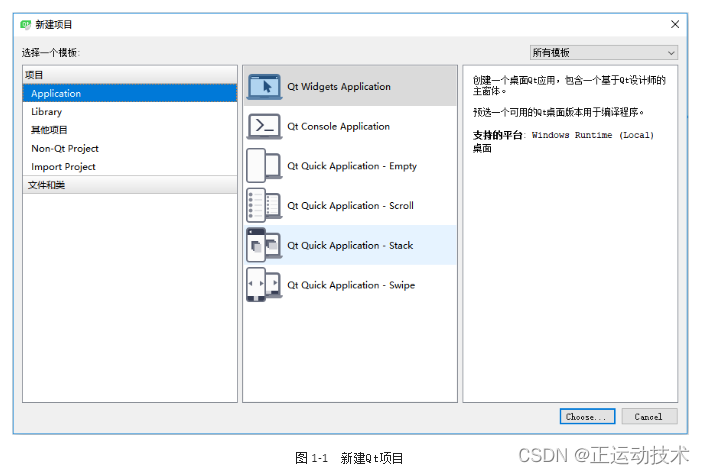Click the Qt Widgets Application label
This screenshot has height=474, width=705.
[x=339, y=86]
